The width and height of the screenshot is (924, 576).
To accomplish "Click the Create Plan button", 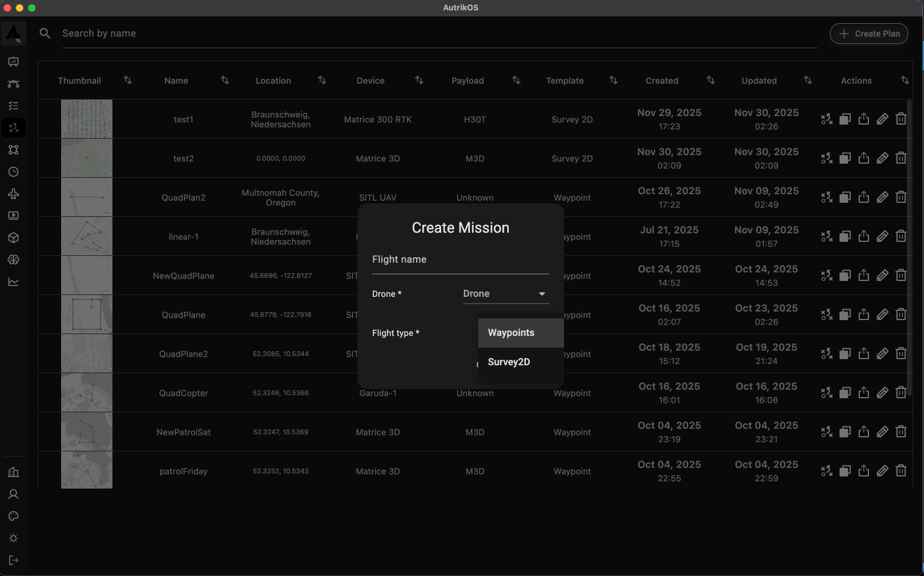I will [x=868, y=34].
